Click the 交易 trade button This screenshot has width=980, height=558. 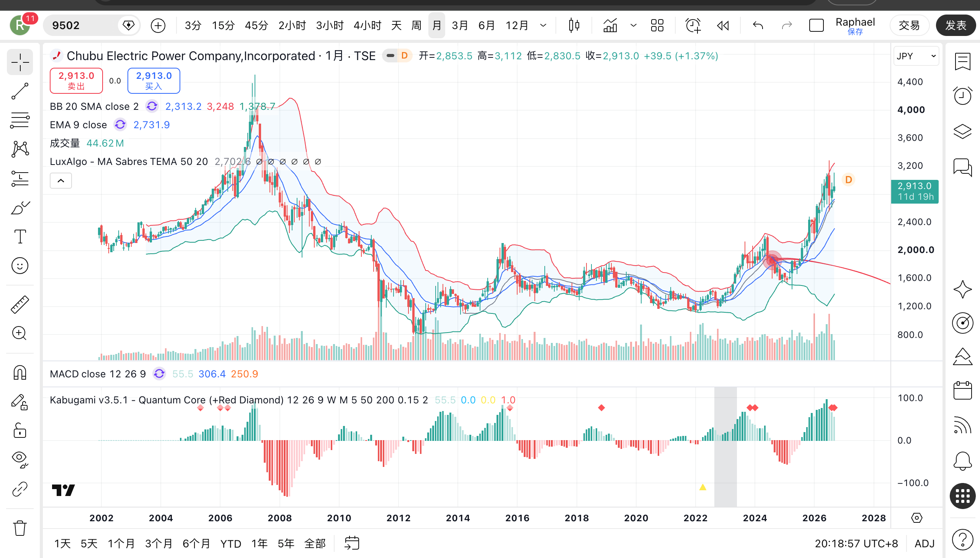[910, 26]
